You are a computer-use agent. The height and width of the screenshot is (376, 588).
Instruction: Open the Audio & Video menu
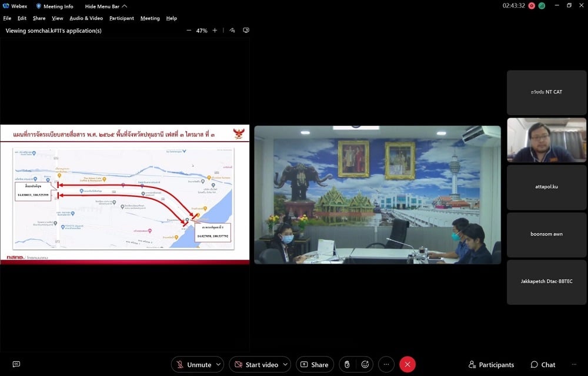[x=86, y=18]
